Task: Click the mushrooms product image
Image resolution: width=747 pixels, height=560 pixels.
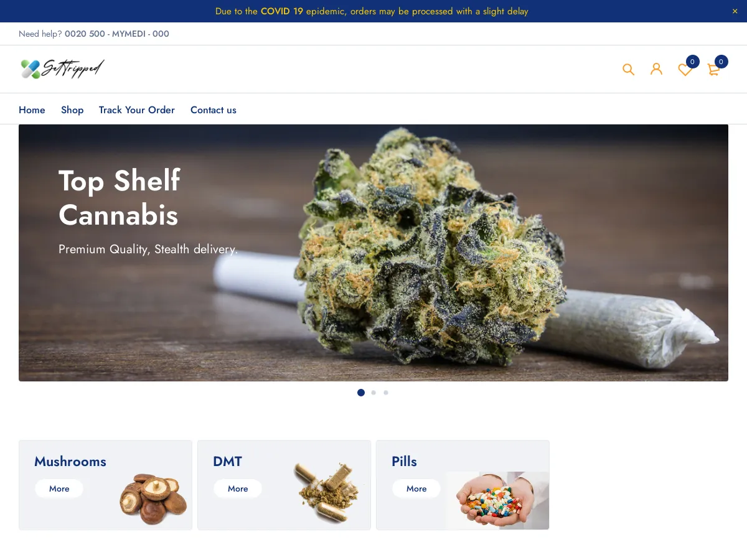Action: point(153,499)
